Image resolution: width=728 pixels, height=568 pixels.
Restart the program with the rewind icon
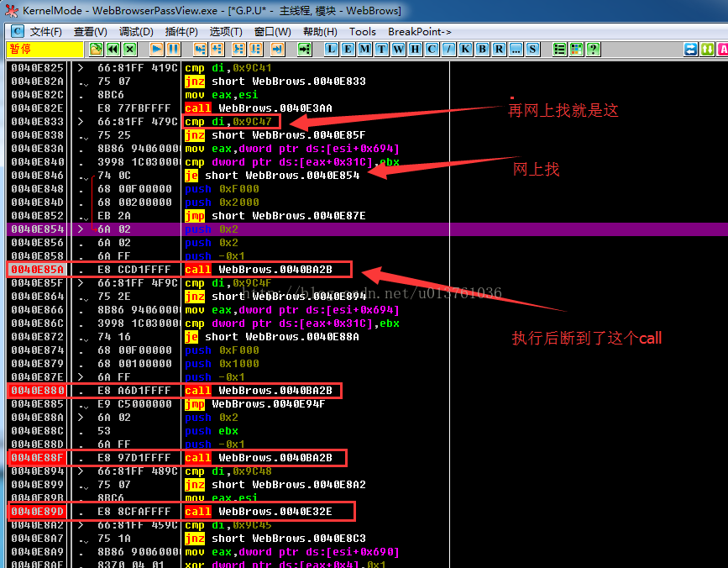coord(113,50)
